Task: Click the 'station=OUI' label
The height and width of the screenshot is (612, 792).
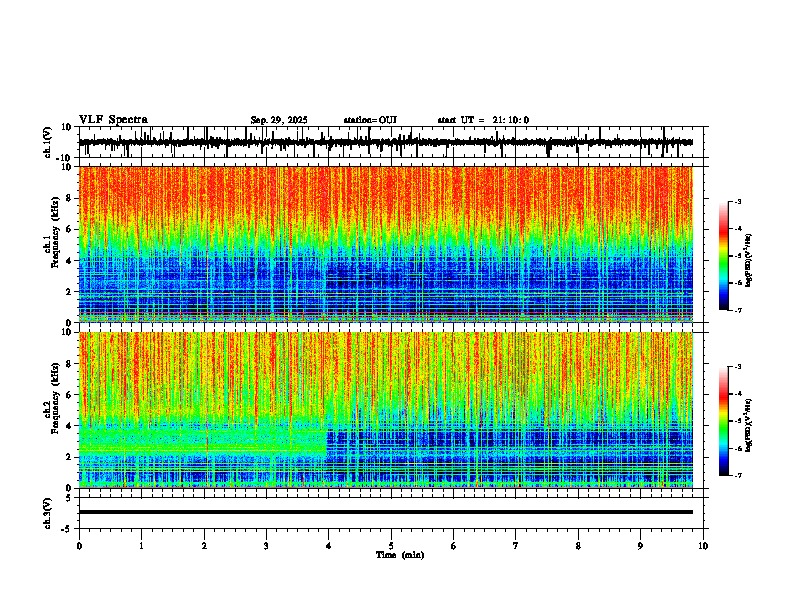Action: [x=370, y=120]
